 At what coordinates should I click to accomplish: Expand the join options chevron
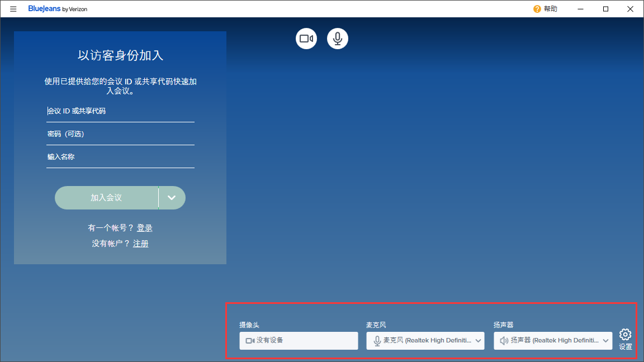[x=172, y=198]
